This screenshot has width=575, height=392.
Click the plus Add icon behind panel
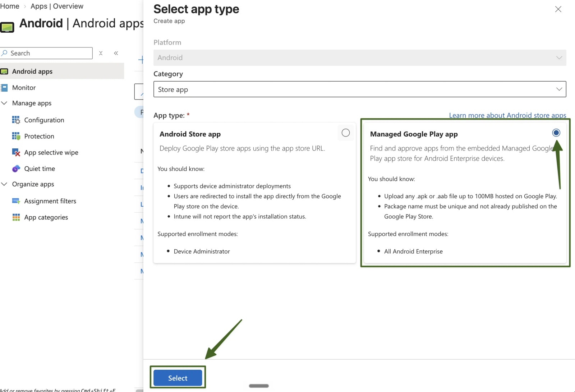(x=141, y=60)
